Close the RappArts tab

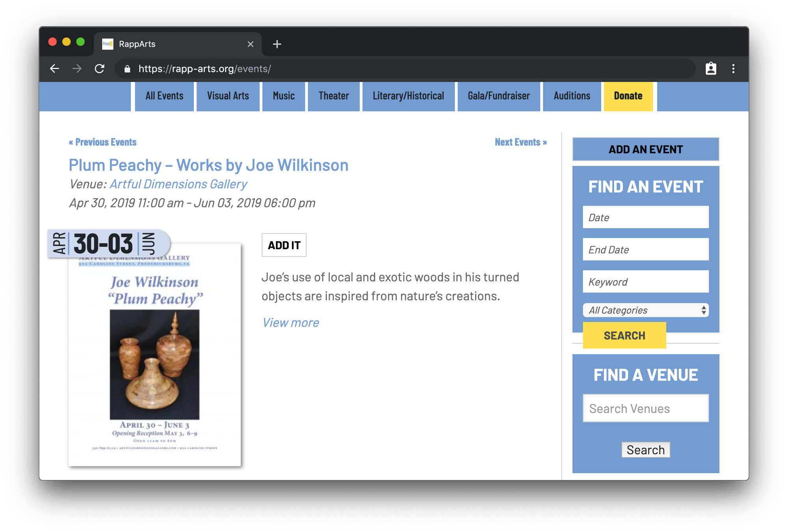point(250,44)
